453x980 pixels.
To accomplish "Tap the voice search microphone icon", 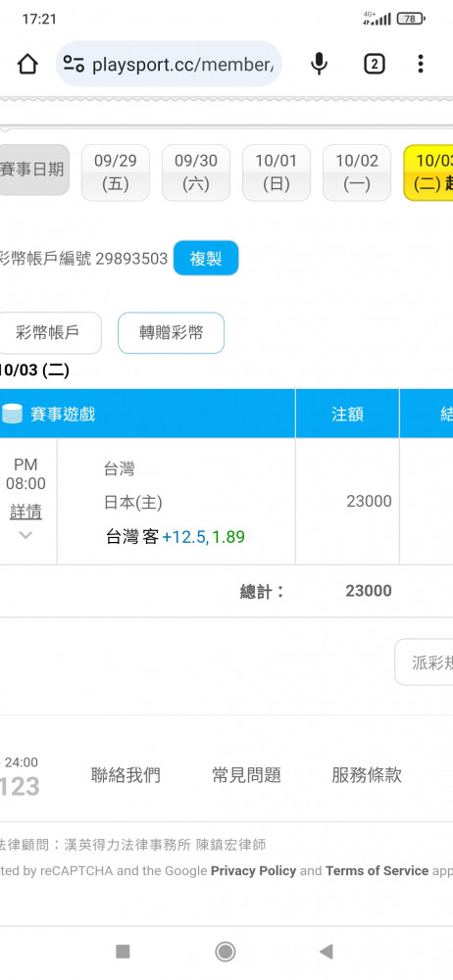I will 319,64.
